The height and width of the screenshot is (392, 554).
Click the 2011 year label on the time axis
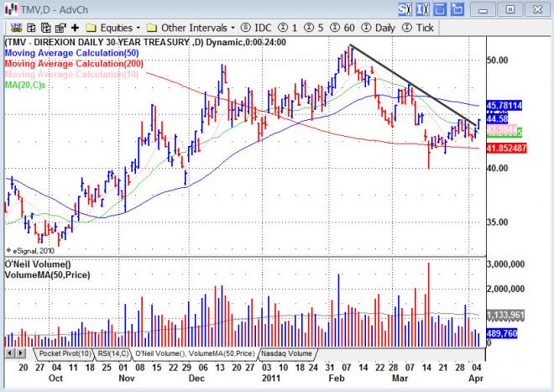point(271,378)
